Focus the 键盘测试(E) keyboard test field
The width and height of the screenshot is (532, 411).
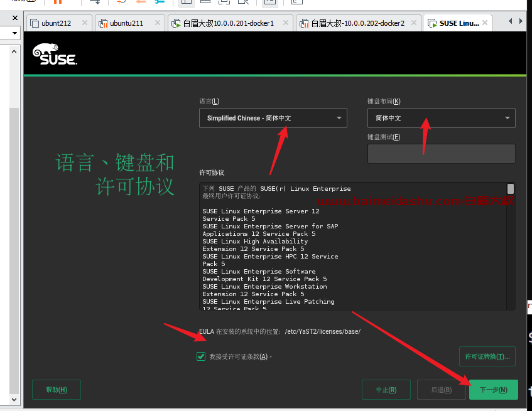[442, 154]
